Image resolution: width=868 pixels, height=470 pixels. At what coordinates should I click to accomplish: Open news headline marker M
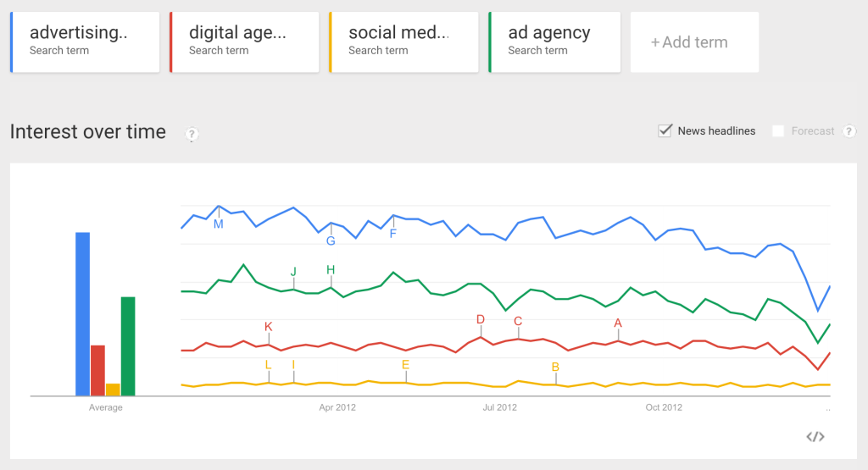coord(219,224)
